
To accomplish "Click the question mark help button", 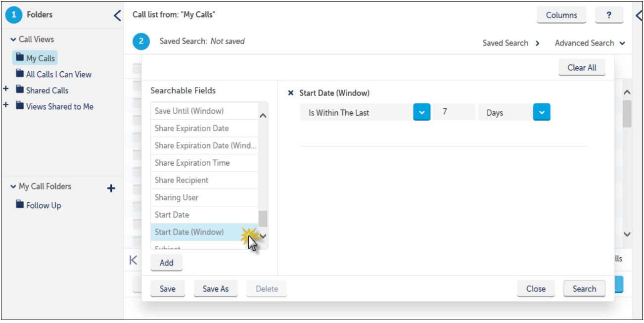I will click(608, 15).
